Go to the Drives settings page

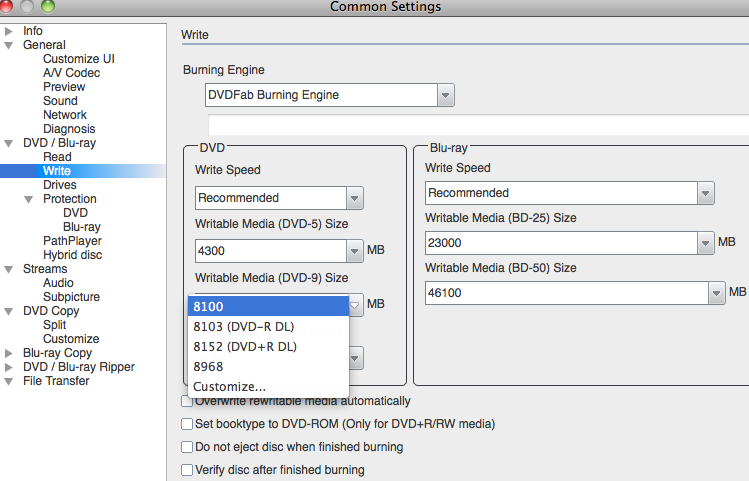pyautogui.click(x=60, y=185)
